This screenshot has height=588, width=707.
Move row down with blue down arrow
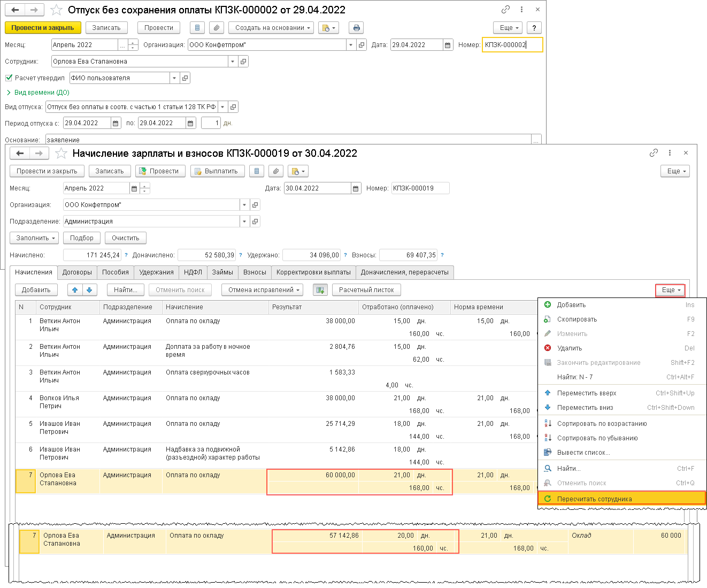(x=89, y=290)
